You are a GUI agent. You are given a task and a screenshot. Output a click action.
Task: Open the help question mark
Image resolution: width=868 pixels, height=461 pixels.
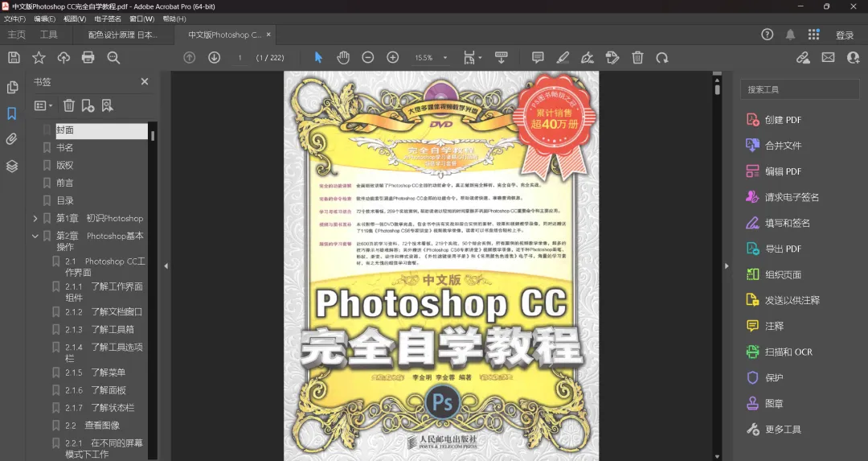[x=768, y=35]
